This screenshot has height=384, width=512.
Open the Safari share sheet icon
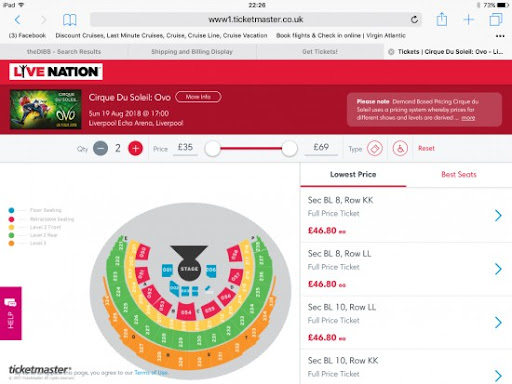(x=442, y=19)
